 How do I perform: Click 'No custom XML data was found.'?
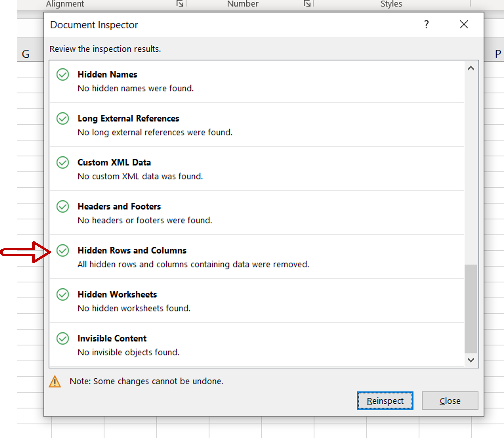140,176
